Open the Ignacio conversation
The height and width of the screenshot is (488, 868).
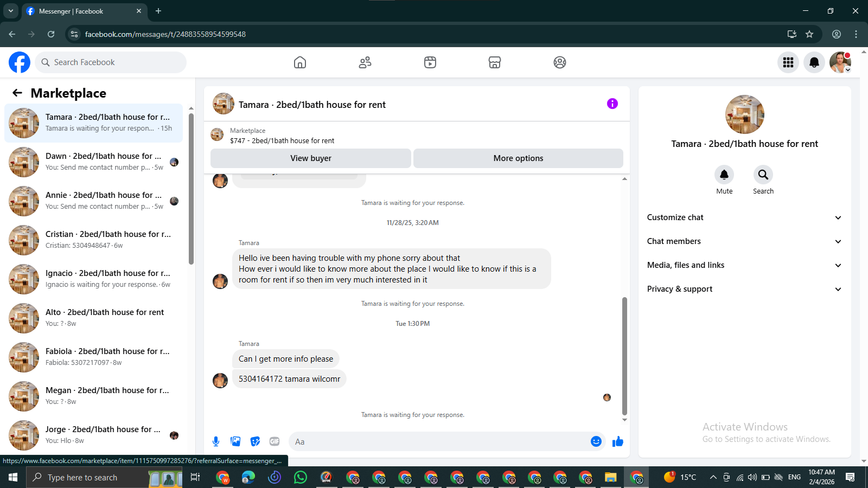(93, 279)
